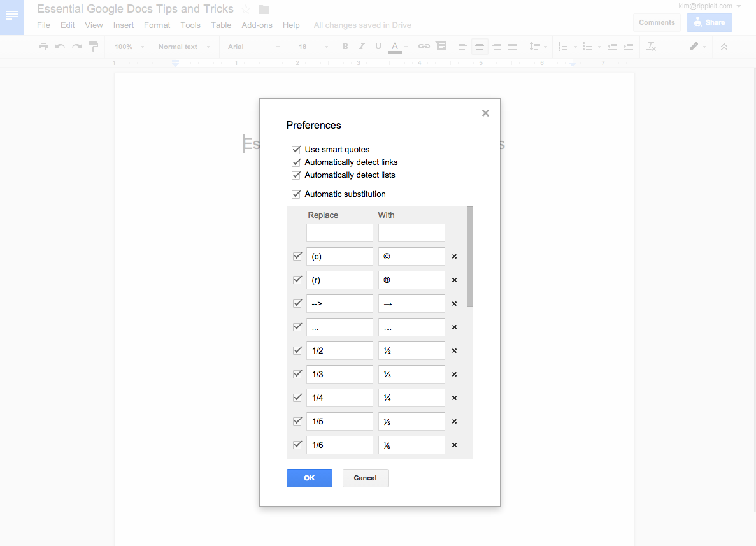756x546 pixels.
Task: Click the empty Replace input field
Action: (x=339, y=233)
